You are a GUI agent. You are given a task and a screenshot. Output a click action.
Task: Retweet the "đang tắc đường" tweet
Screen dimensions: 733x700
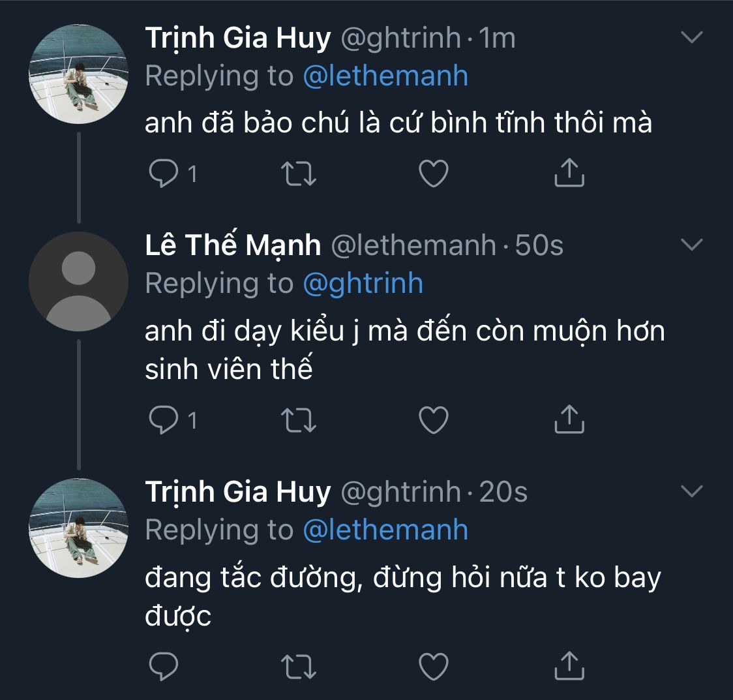[x=298, y=666]
